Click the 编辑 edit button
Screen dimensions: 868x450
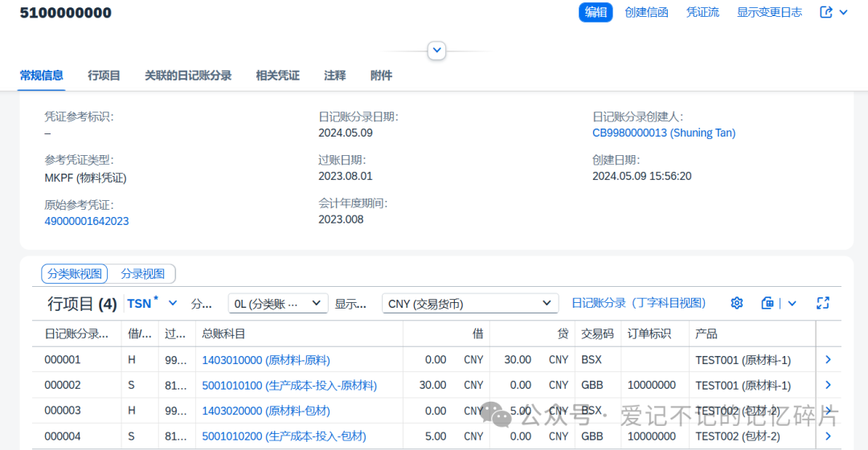tap(595, 12)
